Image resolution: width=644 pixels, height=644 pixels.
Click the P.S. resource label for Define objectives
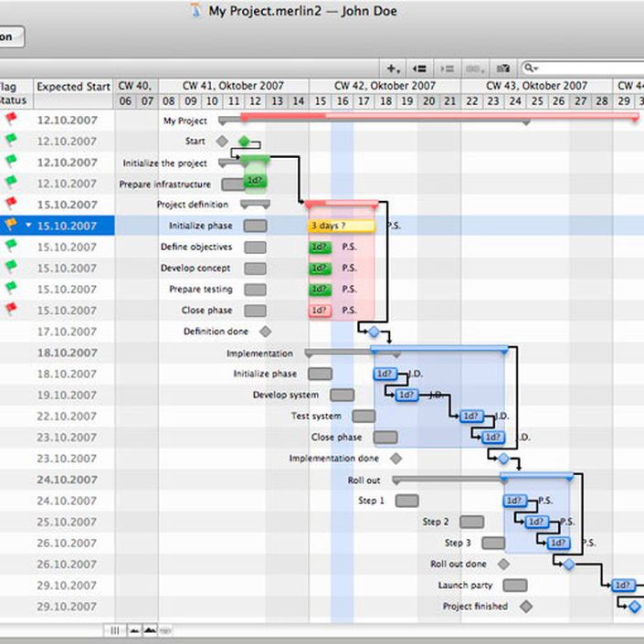coord(349,247)
